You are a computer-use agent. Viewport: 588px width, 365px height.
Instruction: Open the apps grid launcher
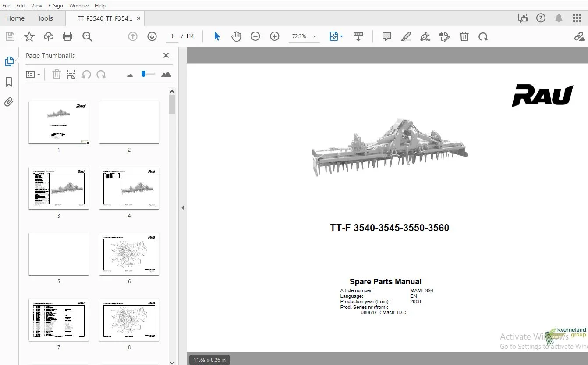click(x=577, y=18)
